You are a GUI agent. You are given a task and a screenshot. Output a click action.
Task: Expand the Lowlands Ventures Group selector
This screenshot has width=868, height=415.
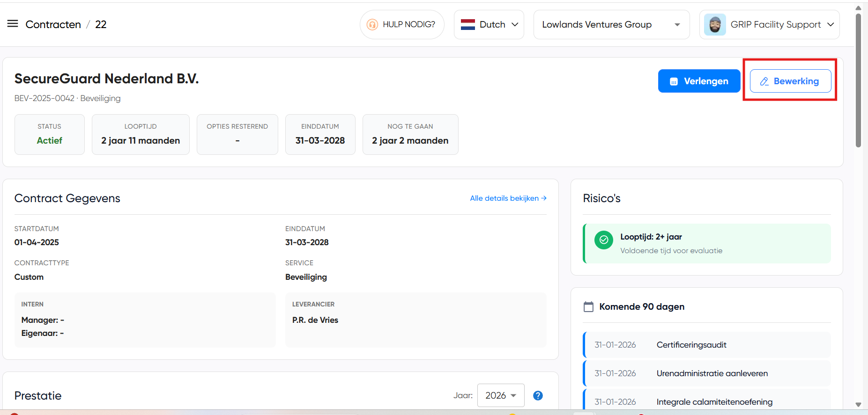coord(611,25)
